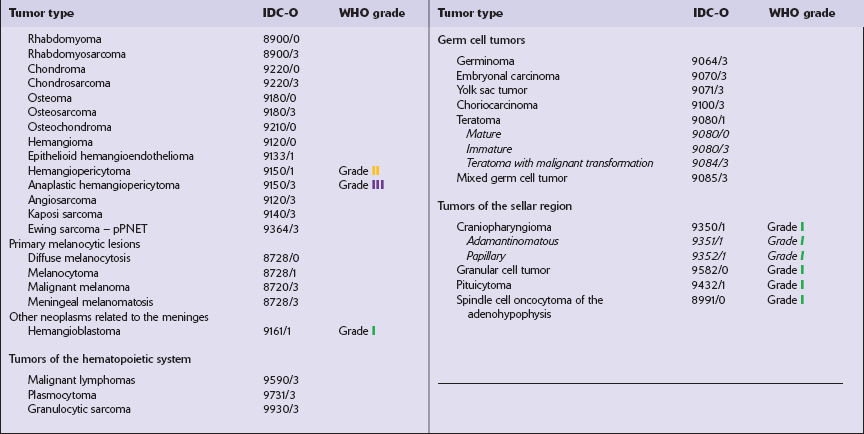864x434 pixels.
Task: Select the Malignant lymphomas entry
Action: (x=79, y=380)
